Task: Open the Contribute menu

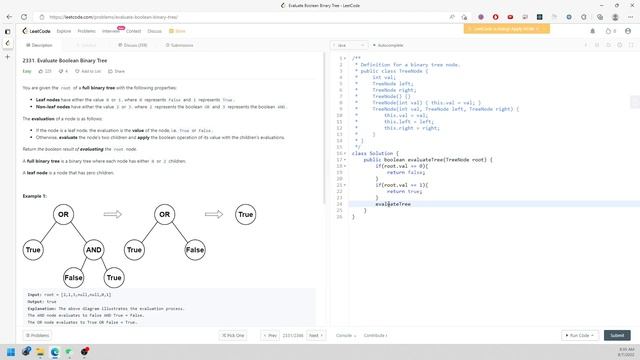Action: 375,336
